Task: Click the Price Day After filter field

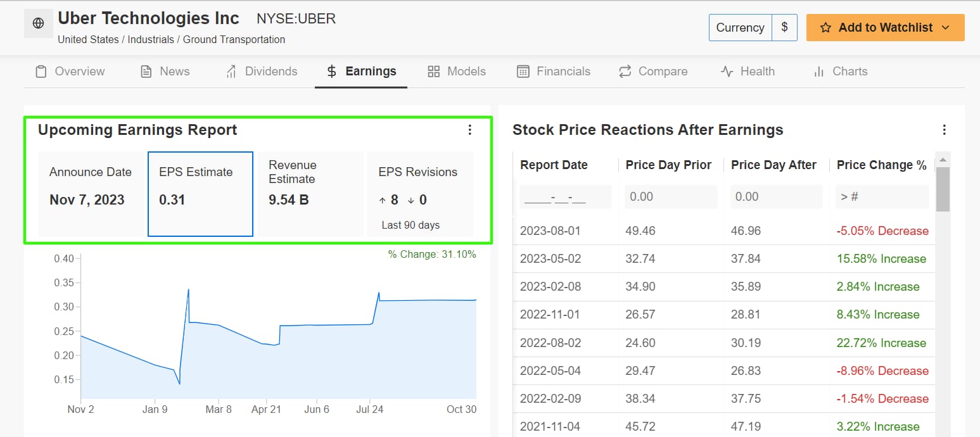Action: click(776, 197)
